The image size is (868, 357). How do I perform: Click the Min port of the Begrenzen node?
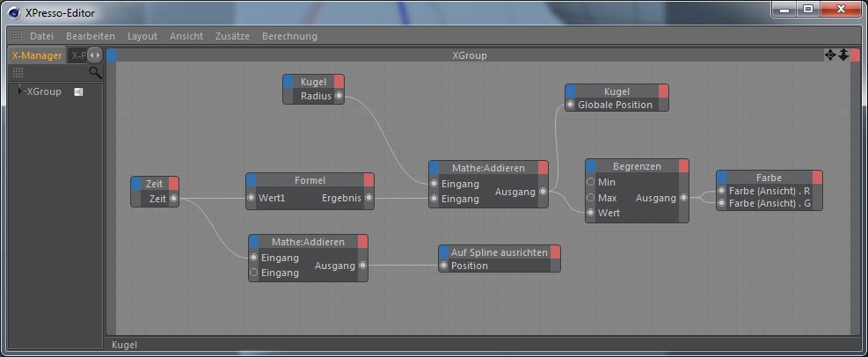click(x=591, y=182)
